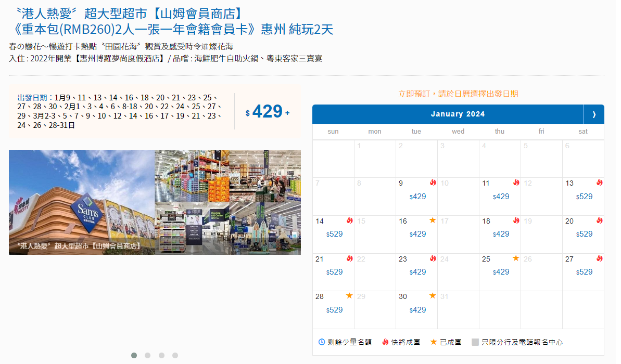Click the star icon beside January 28
621x364 pixels.
pos(349,296)
